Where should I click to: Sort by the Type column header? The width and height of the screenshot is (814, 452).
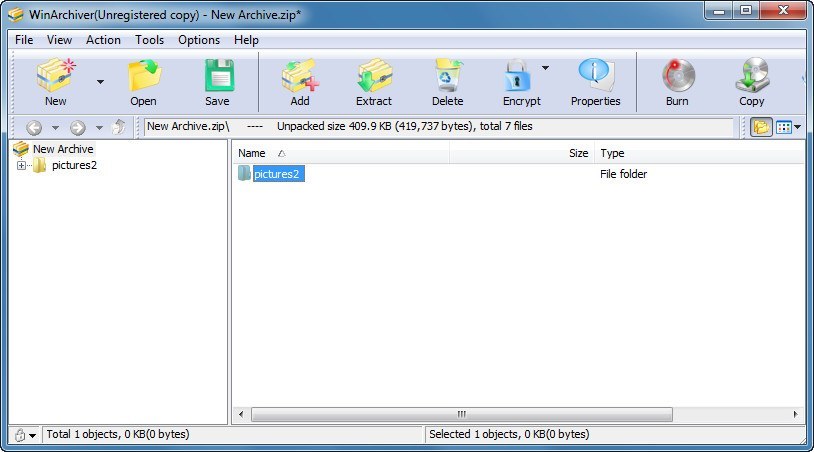tap(699, 153)
